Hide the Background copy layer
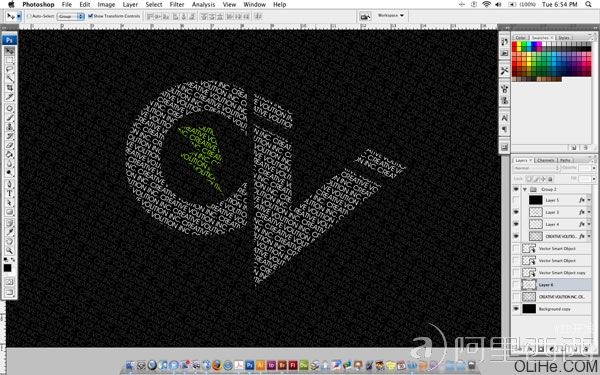This screenshot has height=375, width=600. [x=516, y=308]
